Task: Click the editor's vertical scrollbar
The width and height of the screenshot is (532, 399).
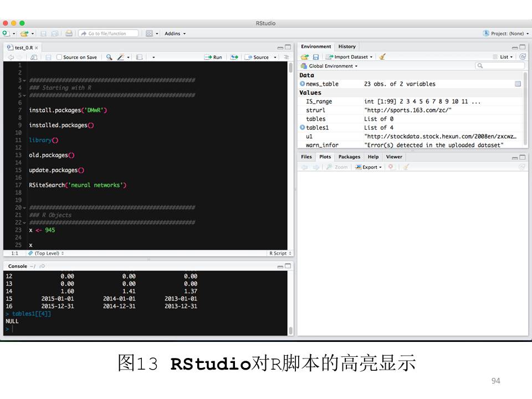Action: tap(290, 68)
